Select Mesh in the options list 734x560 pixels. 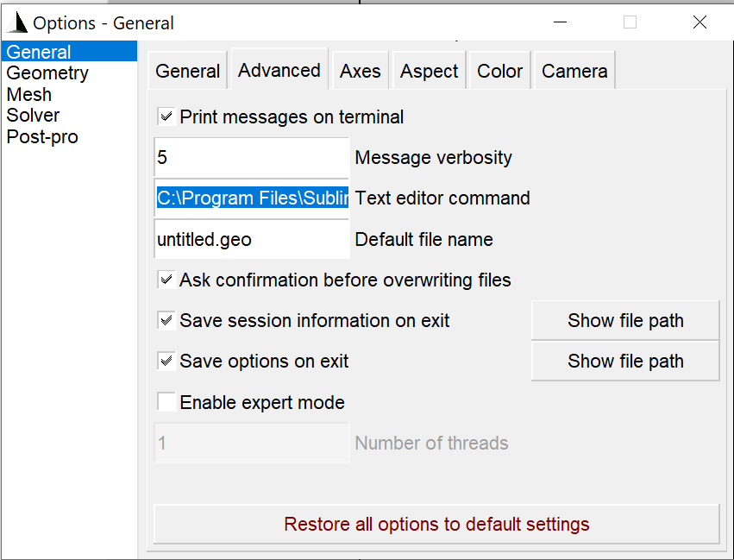[29, 94]
